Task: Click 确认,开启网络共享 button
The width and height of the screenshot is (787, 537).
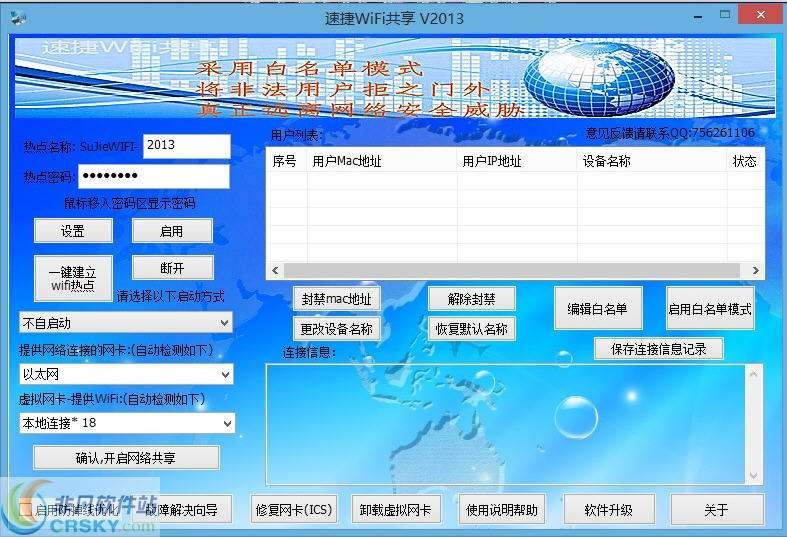Action: point(126,458)
